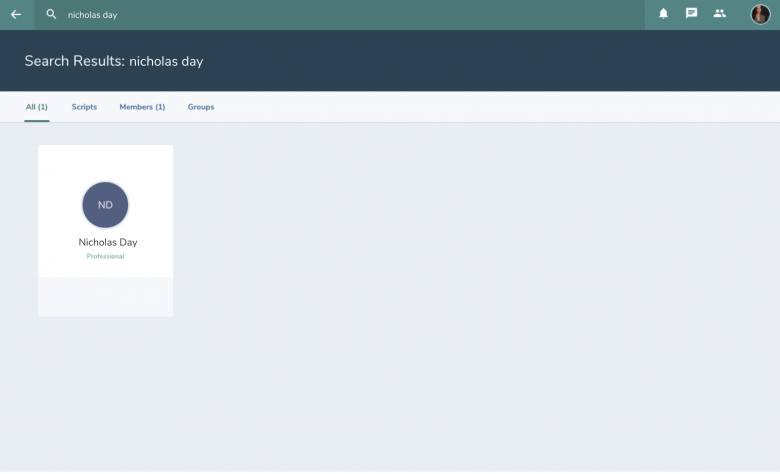Click the Professional label under Nicholas Day
The height and width of the screenshot is (474, 780).
(x=105, y=256)
